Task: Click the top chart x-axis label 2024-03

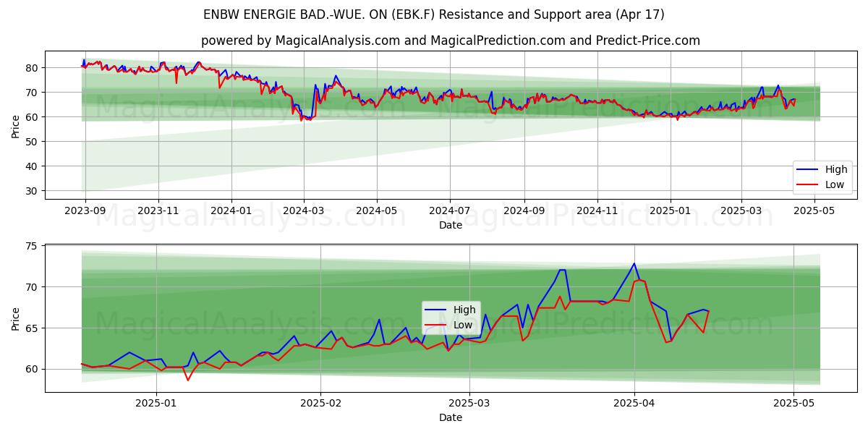Action: tap(303, 210)
